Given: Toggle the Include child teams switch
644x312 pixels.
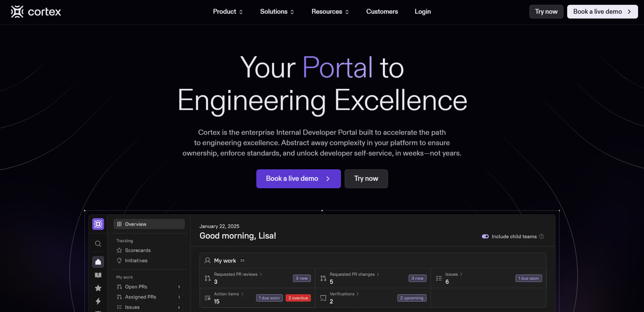Looking at the screenshot, I should tap(485, 236).
